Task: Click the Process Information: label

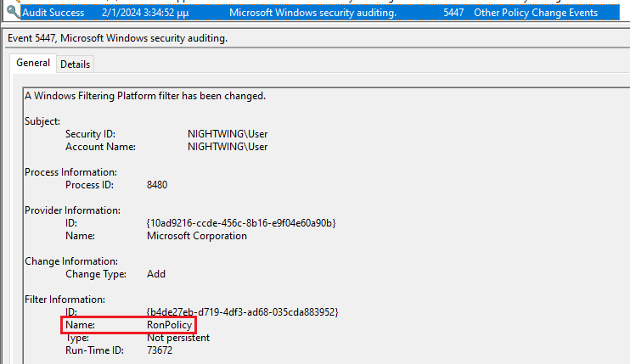Action: (x=70, y=172)
